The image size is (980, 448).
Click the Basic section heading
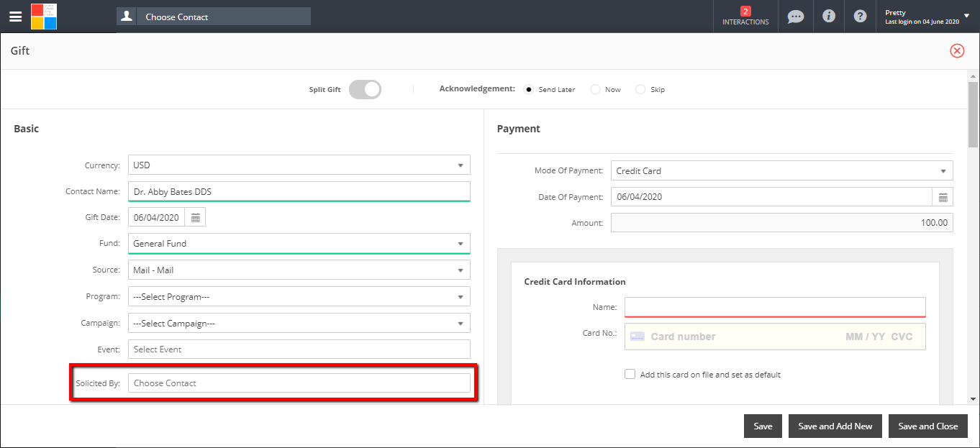(x=27, y=129)
